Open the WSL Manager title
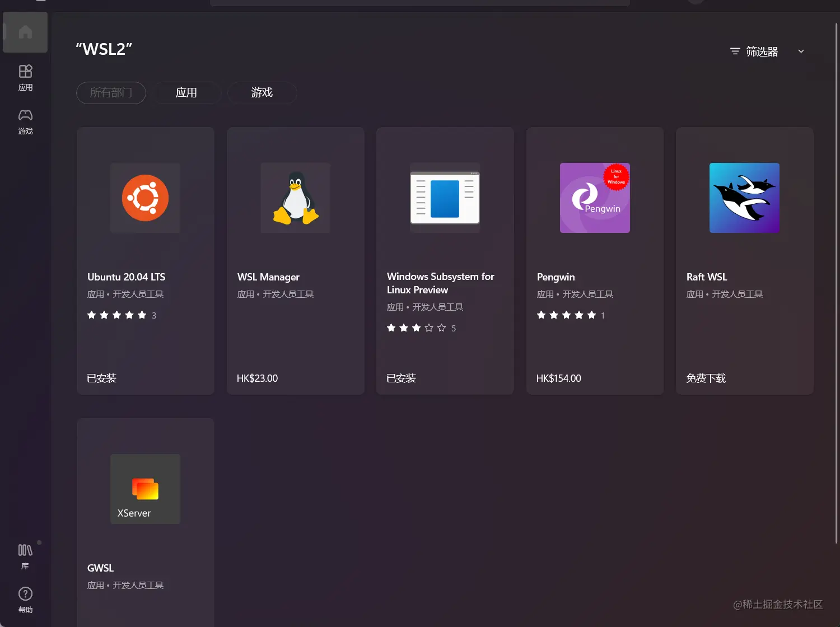Screen dimensions: 840x627 268,277
